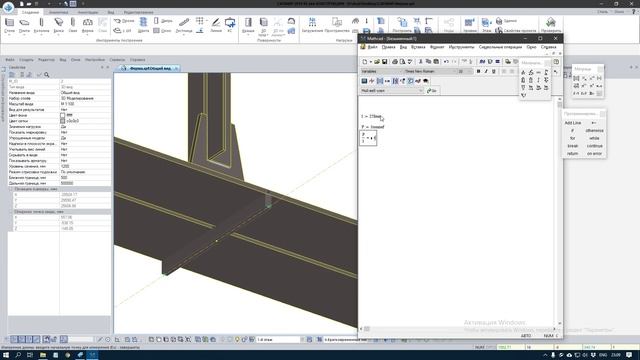Select the Балка beam tool in ribbon
This screenshot has height=360, width=640.
click(59, 25)
